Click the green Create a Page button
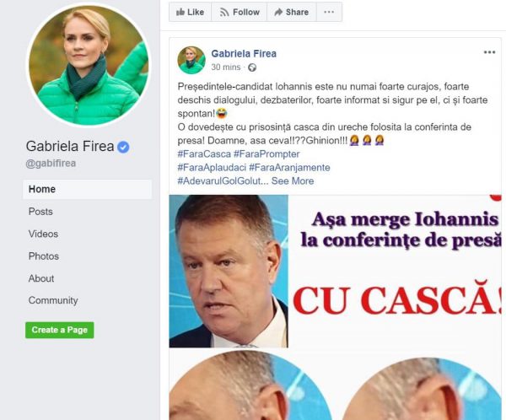 pyautogui.click(x=60, y=330)
